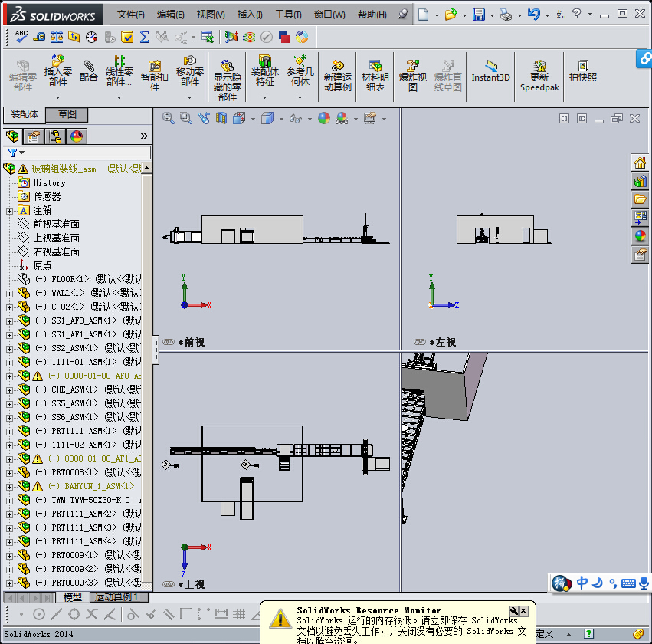Switch to ConfigurationManager tab
This screenshot has height=644, width=652.
[x=54, y=136]
